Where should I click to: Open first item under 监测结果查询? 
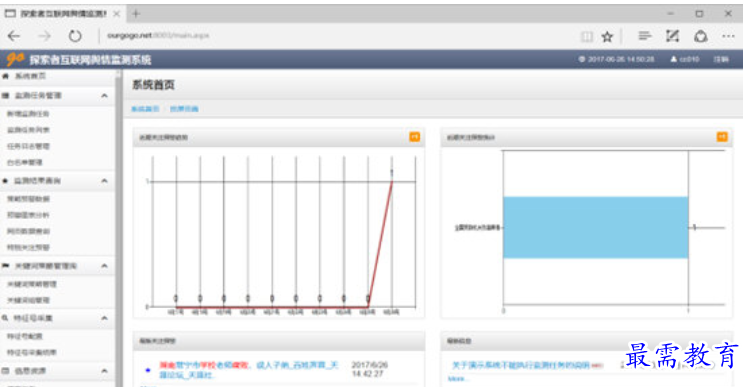pos(28,199)
